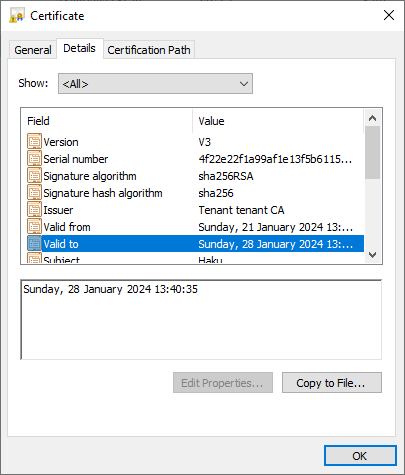The height and width of the screenshot is (475, 405).
Task: Select the Details tab
Action: (x=80, y=48)
